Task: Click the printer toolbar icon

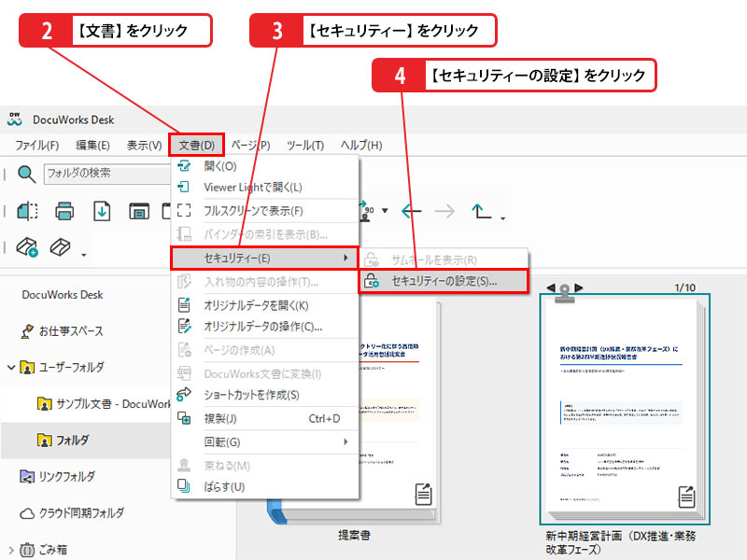Action: (64, 211)
